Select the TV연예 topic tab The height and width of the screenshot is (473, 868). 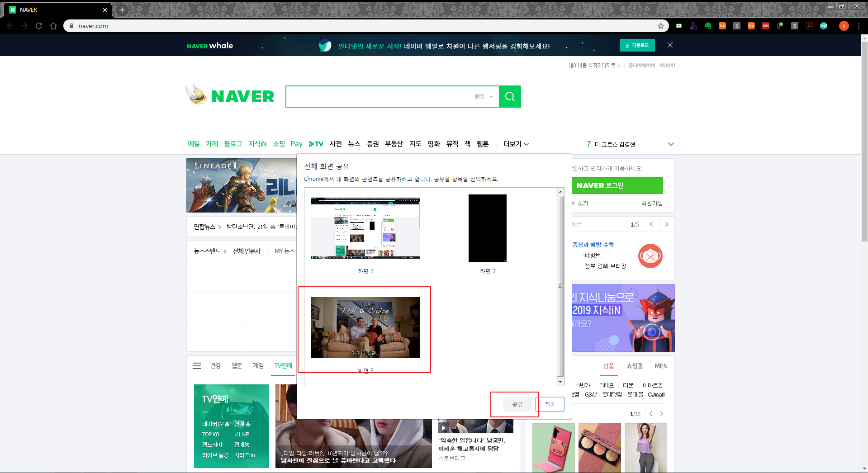283,365
